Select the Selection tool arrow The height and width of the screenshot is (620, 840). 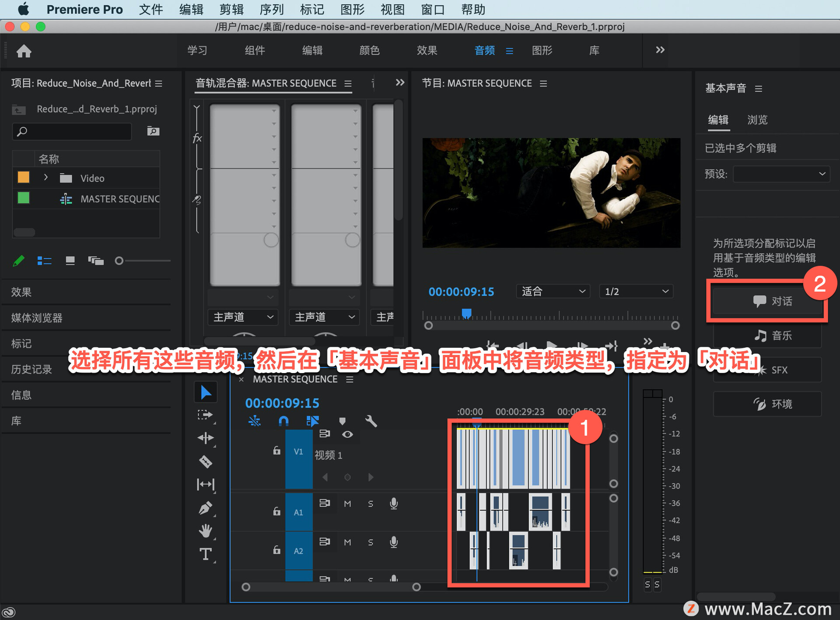pyautogui.click(x=206, y=392)
